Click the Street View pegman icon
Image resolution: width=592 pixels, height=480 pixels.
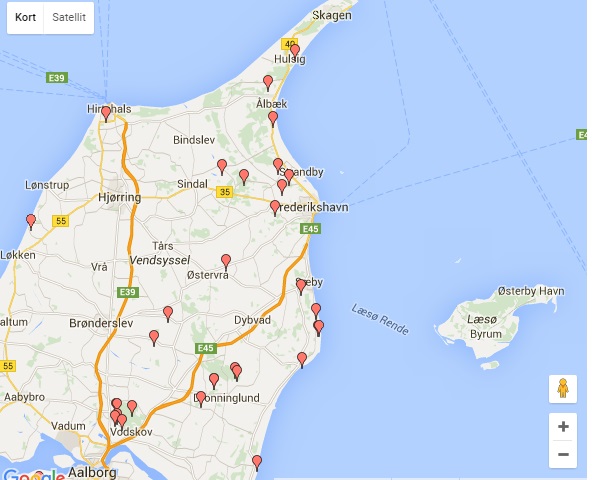pos(563,389)
